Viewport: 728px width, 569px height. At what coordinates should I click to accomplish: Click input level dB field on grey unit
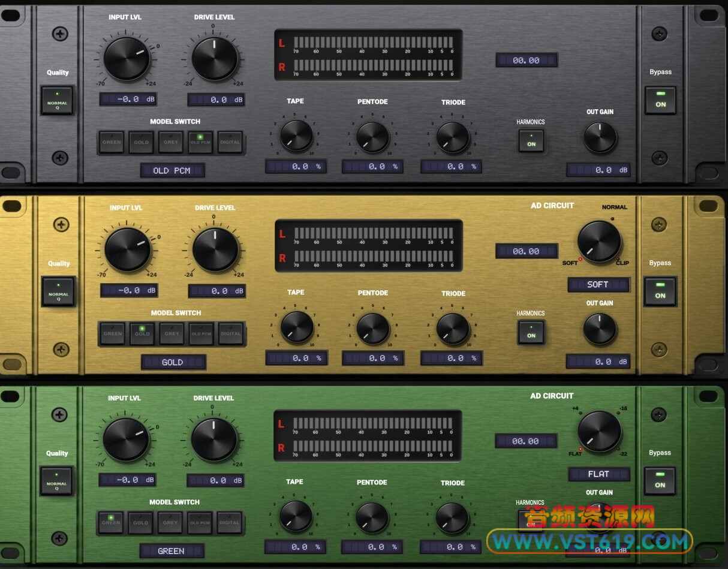click(x=128, y=100)
